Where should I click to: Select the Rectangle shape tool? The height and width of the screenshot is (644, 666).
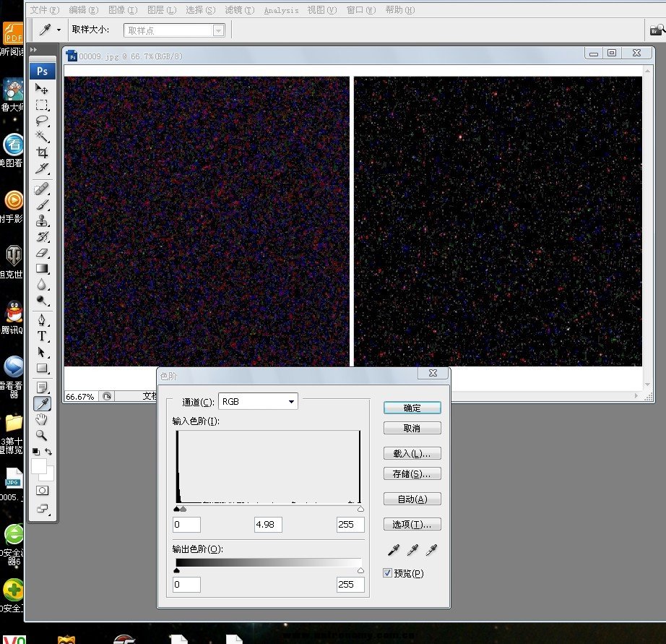click(42, 368)
